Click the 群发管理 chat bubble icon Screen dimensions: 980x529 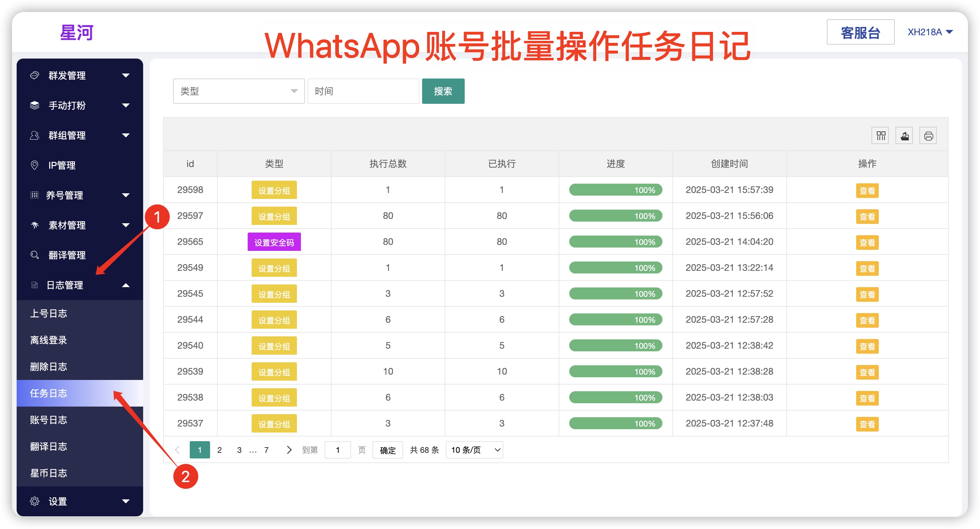pos(35,75)
